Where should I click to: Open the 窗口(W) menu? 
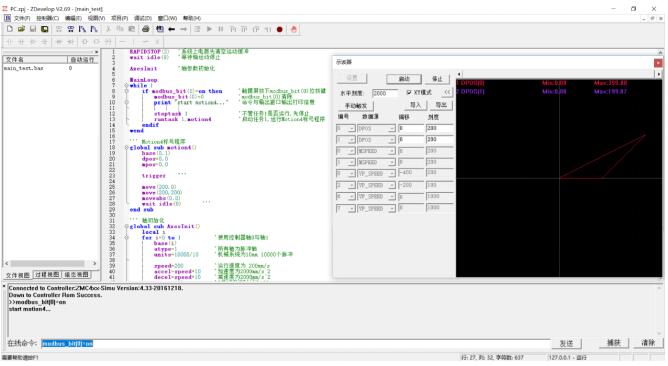(167, 18)
